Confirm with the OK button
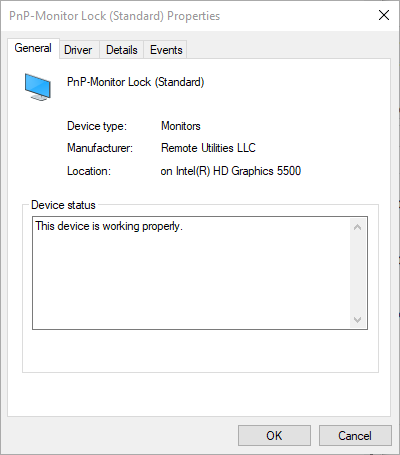Image resolution: width=400 pixels, height=455 pixels. click(x=274, y=435)
